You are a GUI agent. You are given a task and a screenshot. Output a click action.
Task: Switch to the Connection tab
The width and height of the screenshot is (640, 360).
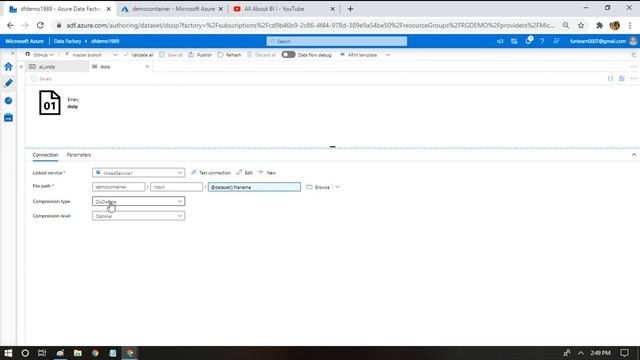tap(45, 155)
